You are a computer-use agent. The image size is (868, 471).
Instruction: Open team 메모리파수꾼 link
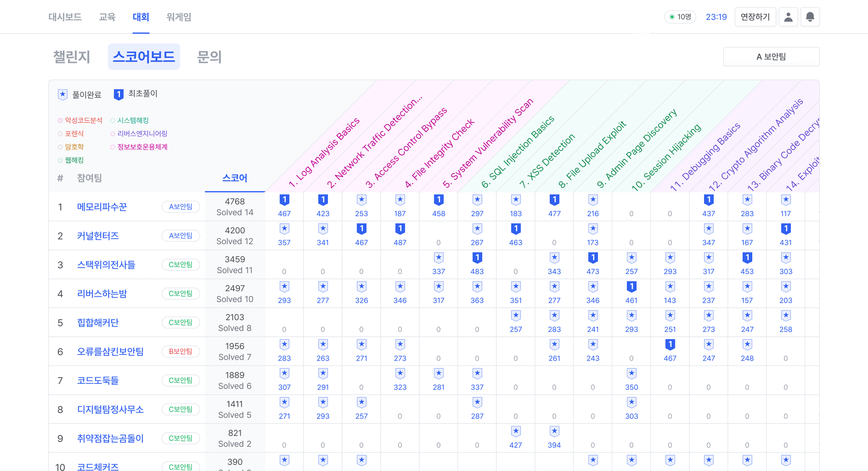pos(102,207)
